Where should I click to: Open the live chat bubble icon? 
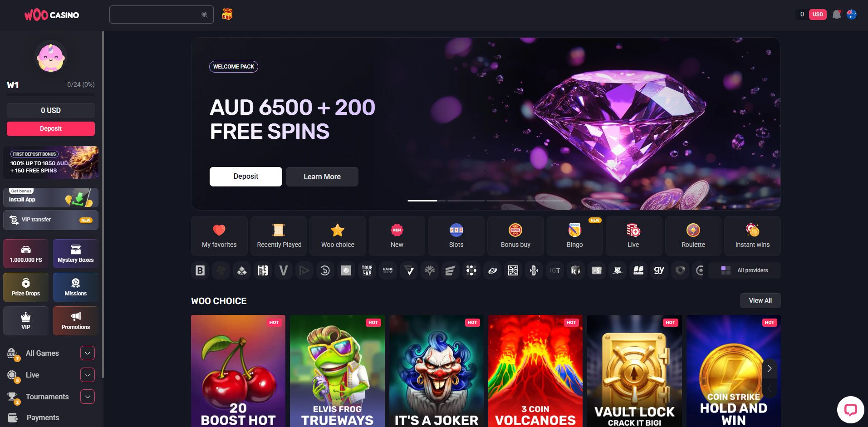click(850, 409)
